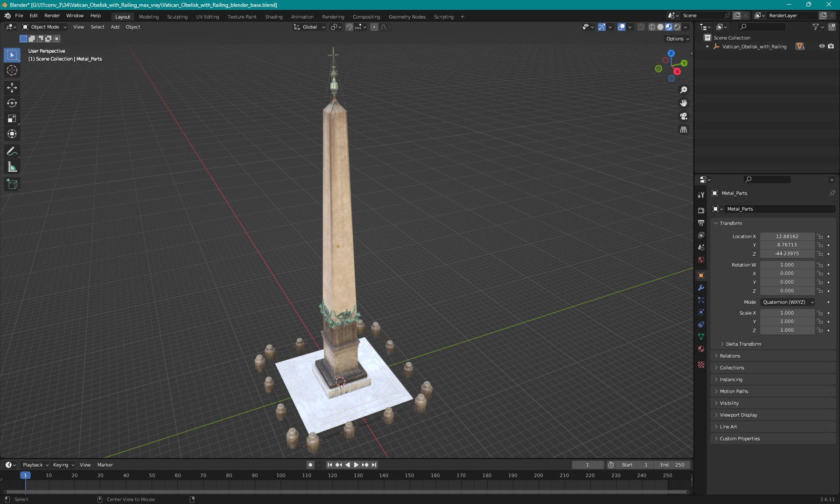Screen dimensions: 840x504
Task: Play the animation forward
Action: click(356, 465)
